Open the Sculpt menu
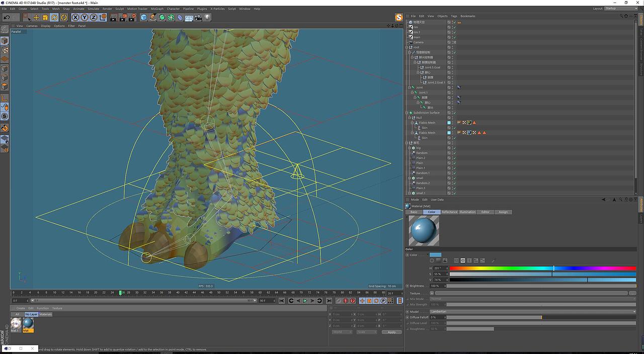This screenshot has width=644, height=354. coord(119,9)
